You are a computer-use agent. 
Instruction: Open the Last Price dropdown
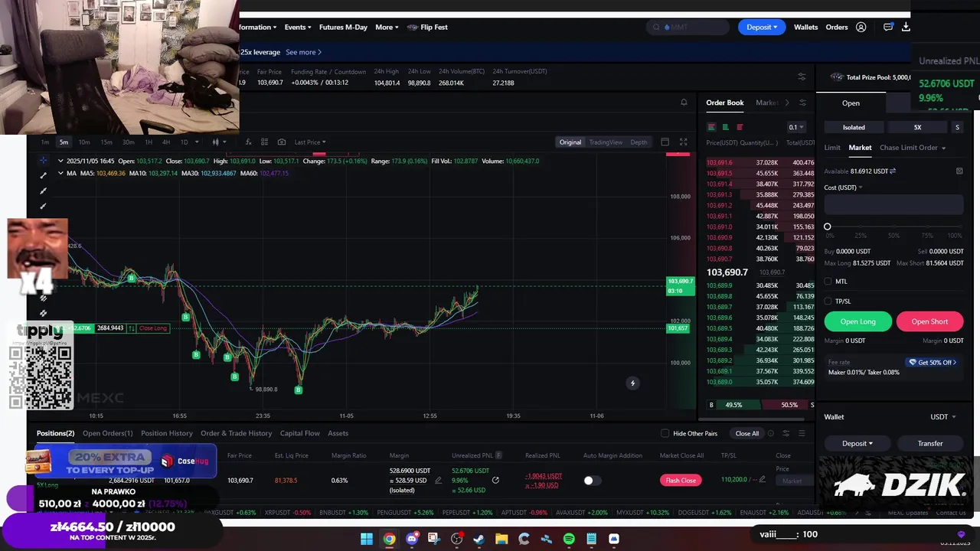pos(310,142)
